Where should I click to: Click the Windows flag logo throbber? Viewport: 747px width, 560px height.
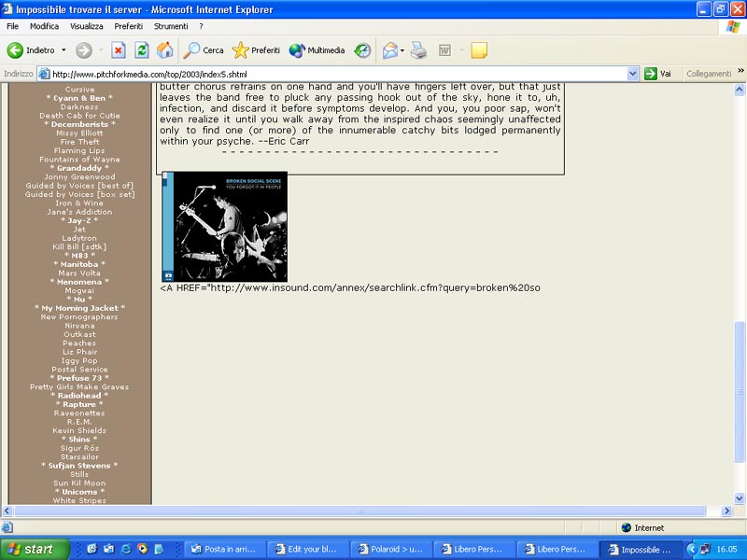[x=733, y=27]
